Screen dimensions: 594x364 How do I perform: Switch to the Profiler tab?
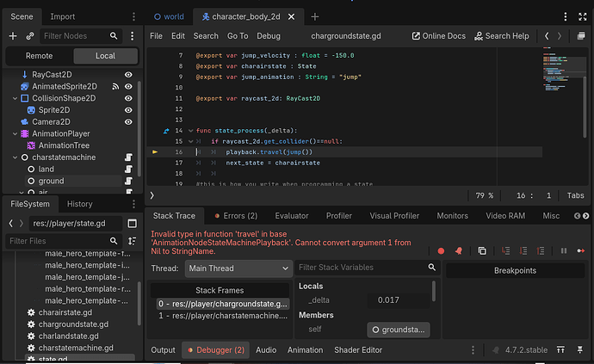click(x=338, y=216)
